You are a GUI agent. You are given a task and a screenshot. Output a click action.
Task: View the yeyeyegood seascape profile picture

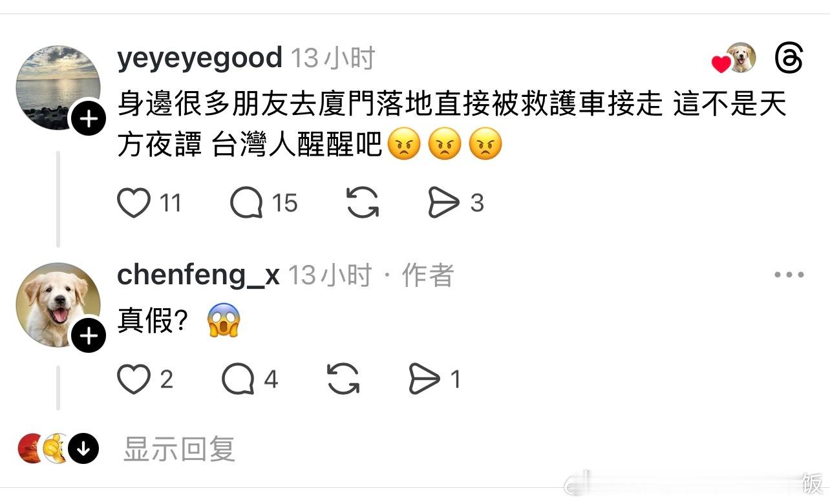click(x=58, y=88)
